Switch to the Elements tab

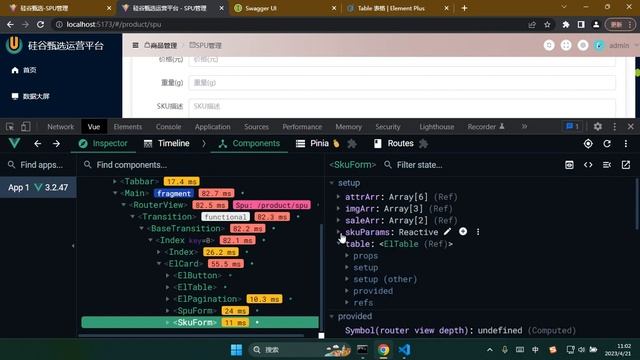click(x=128, y=127)
